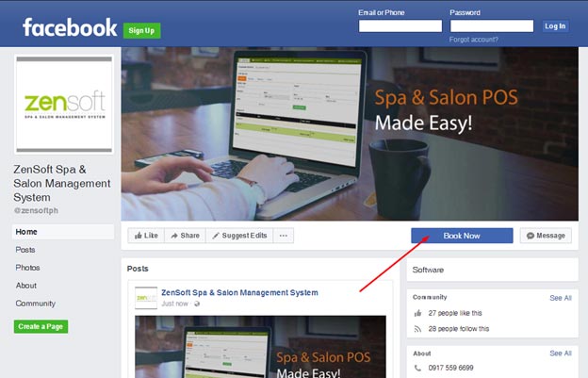588x378 pixels.
Task: Click the thumbs-up icon in Community box
Action: (417, 313)
